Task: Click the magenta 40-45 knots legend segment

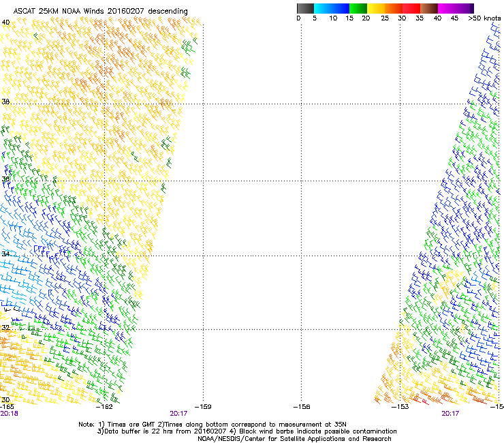Action: [447, 8]
